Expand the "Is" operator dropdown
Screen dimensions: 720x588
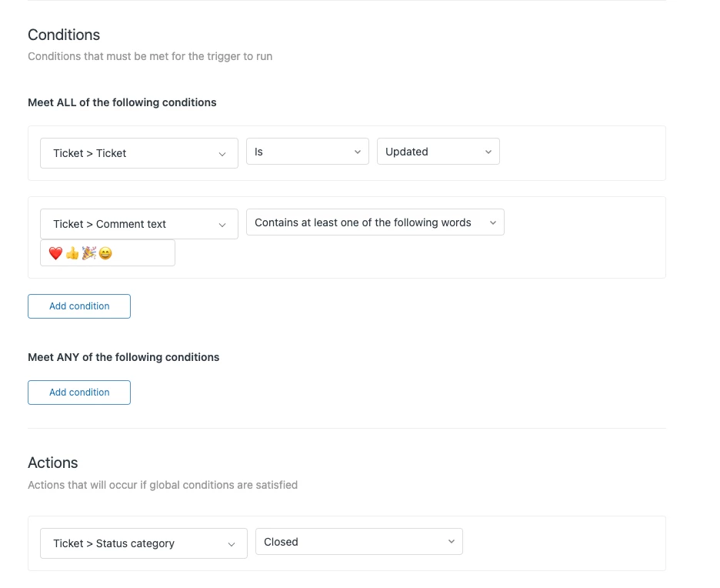click(x=307, y=152)
